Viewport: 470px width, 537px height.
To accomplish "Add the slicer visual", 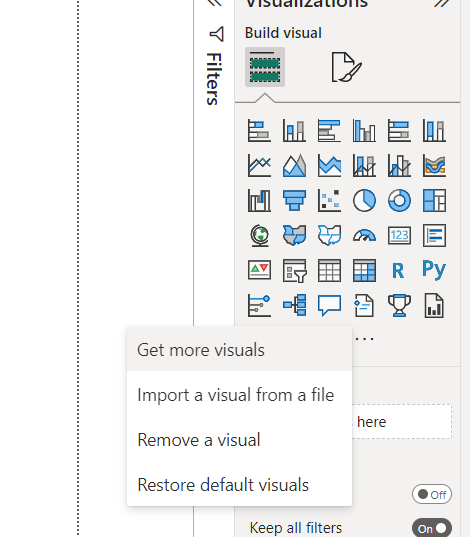I will (295, 271).
